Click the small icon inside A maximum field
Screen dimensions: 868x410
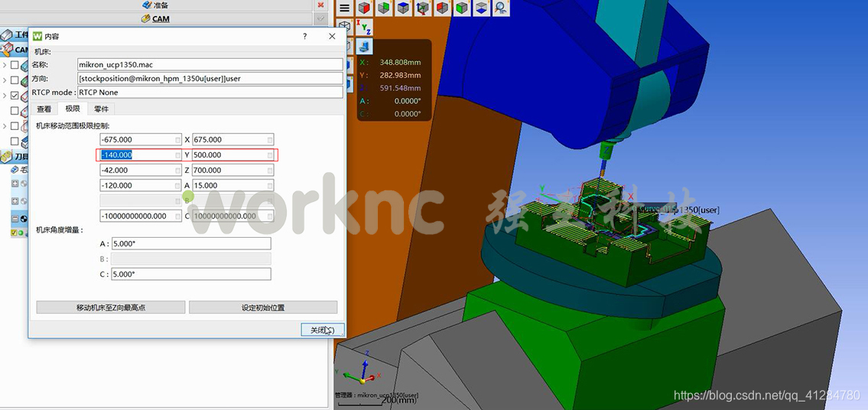click(270, 185)
